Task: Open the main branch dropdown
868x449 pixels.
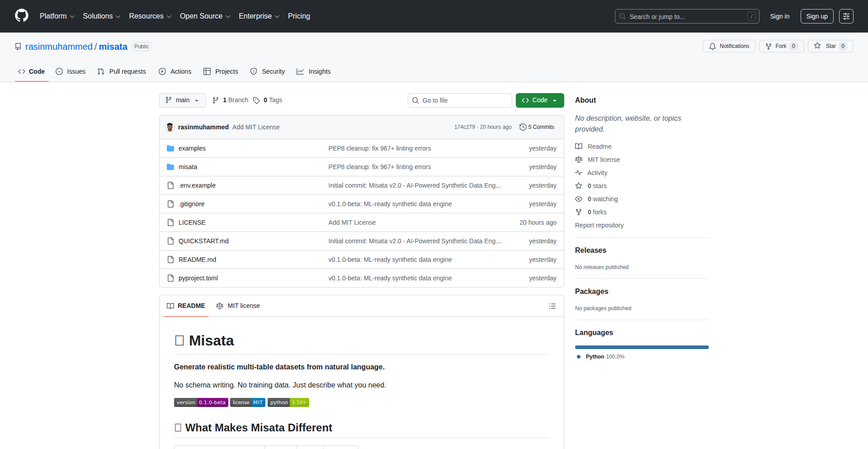Action: pyautogui.click(x=182, y=100)
